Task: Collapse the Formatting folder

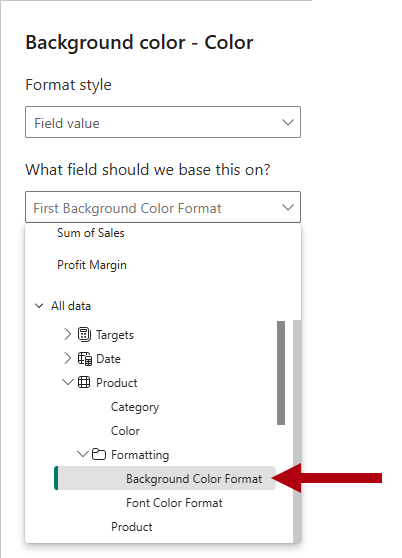Action: pyautogui.click(x=83, y=454)
